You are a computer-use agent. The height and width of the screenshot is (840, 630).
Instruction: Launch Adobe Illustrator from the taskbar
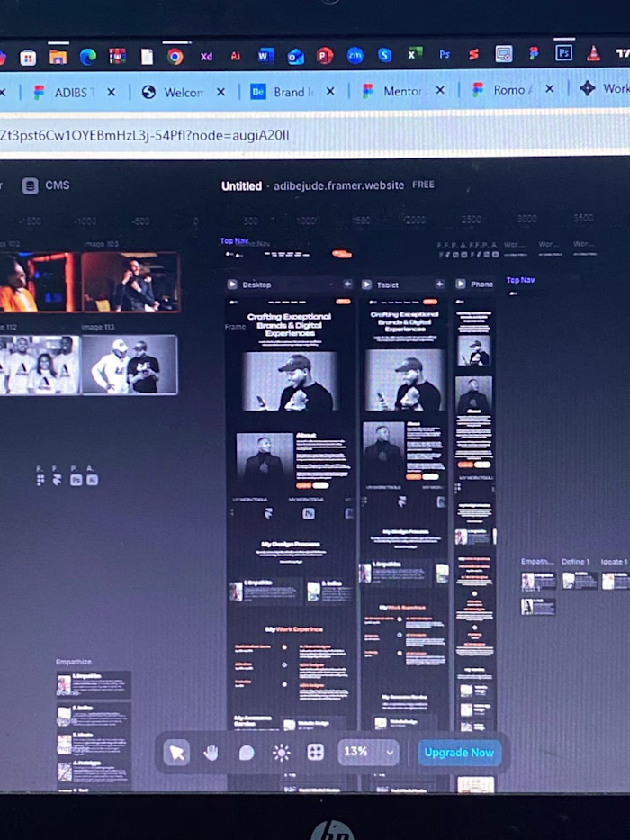[235, 56]
